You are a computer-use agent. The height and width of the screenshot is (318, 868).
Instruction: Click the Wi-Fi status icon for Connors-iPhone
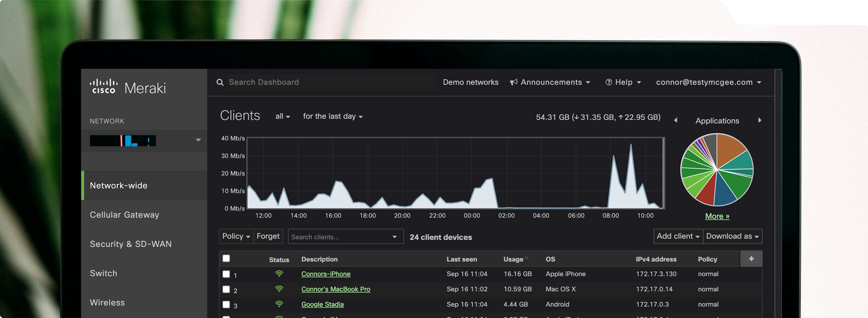(x=279, y=274)
